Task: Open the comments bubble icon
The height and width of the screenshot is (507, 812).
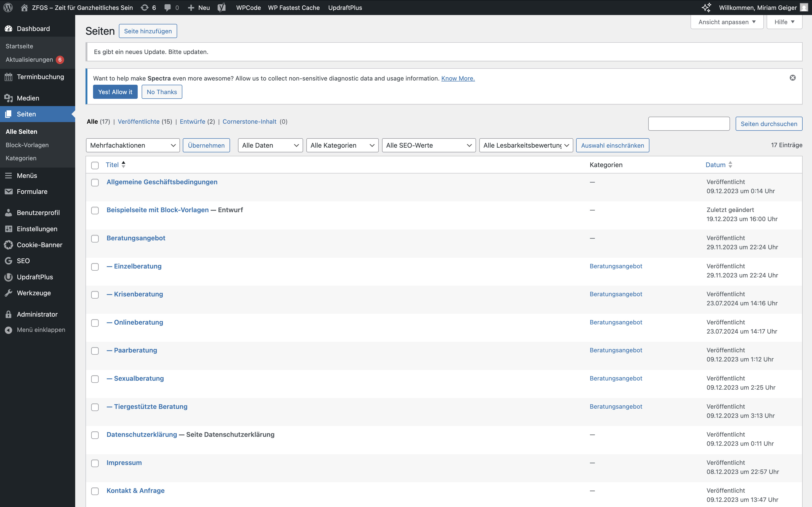Action: tap(168, 7)
